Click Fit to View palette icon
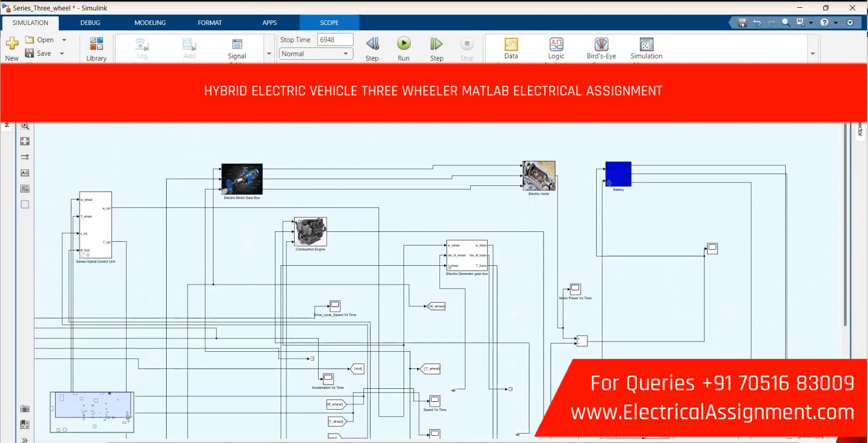This screenshot has width=868, height=443. point(25,141)
